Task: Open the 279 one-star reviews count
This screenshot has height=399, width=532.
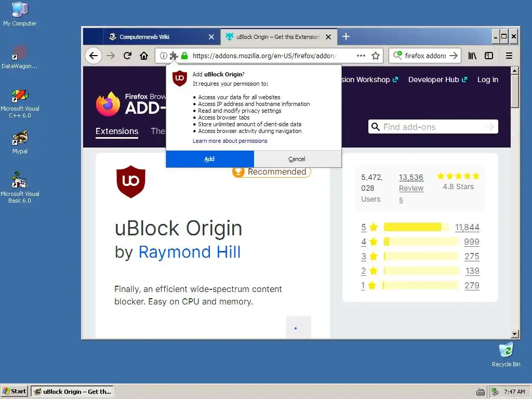Action: point(472,285)
